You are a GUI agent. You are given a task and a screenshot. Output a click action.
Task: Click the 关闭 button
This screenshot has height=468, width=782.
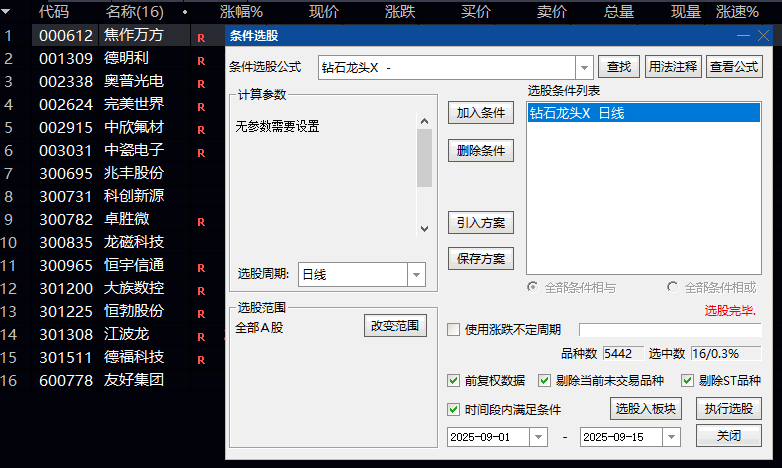click(x=729, y=436)
